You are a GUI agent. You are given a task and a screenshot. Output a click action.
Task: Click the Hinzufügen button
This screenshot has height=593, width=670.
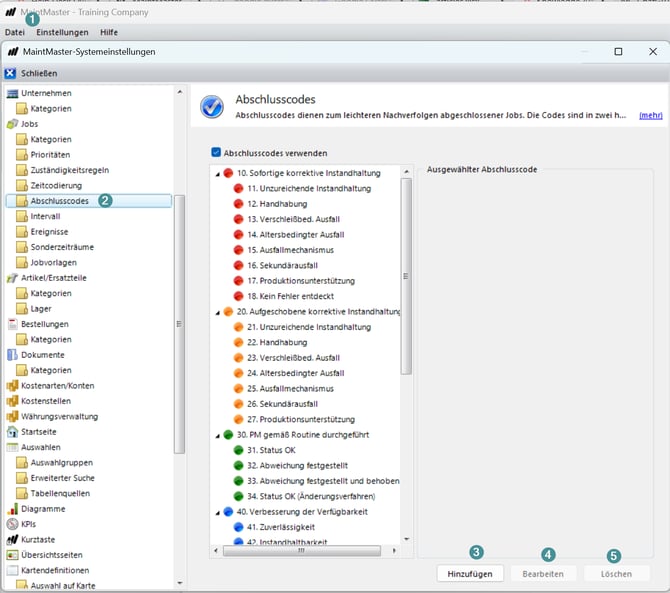coord(470,574)
